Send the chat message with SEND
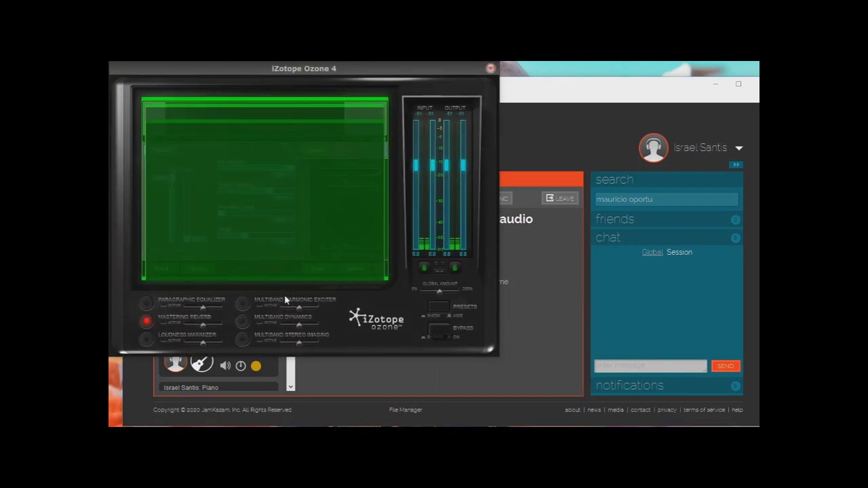The image size is (868, 488). [726, 366]
